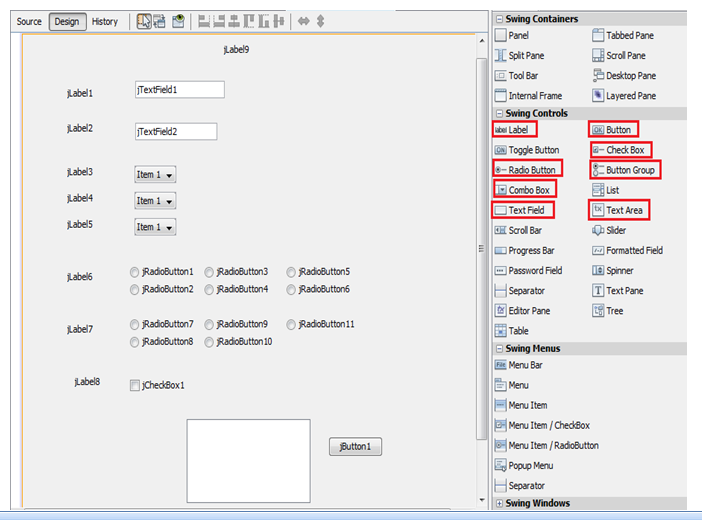This screenshot has width=702, height=520.
Task: Select Menu Bar in Swing Menus
Action: 519,365
